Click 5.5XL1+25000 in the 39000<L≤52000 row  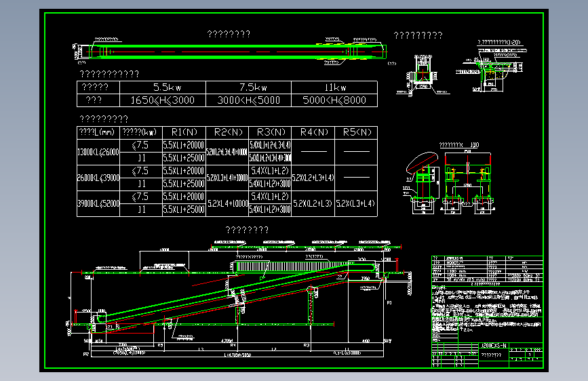(x=184, y=209)
